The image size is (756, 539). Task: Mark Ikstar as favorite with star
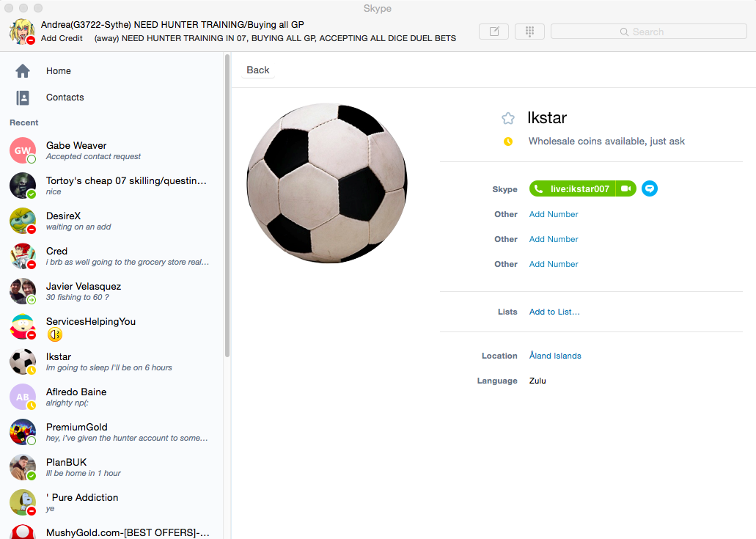click(x=507, y=118)
